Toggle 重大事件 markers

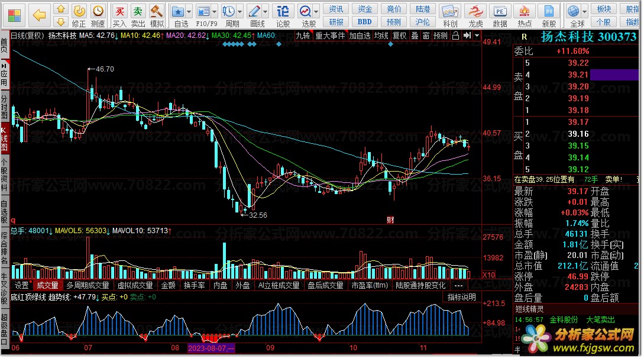330,36
